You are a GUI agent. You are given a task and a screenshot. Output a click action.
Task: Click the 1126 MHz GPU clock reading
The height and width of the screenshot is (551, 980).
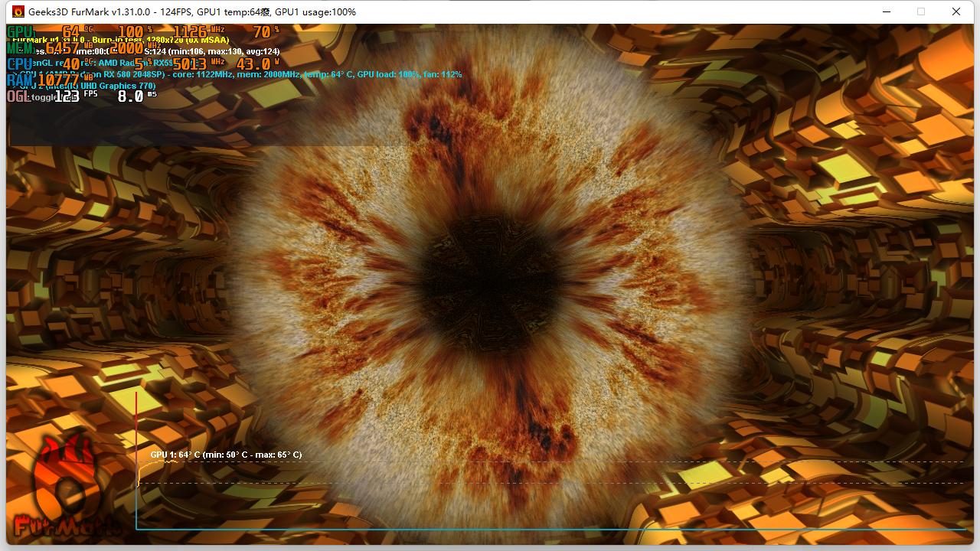click(x=199, y=32)
